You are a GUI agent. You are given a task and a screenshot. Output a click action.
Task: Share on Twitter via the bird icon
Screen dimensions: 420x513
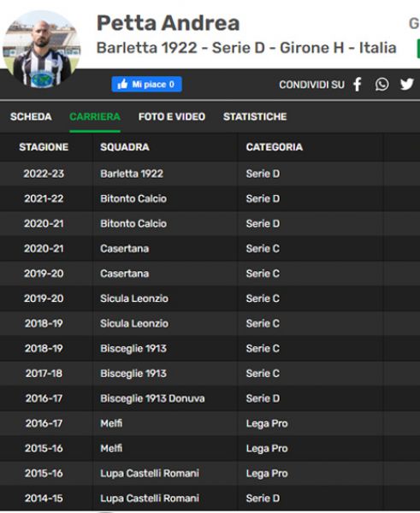[x=406, y=85]
